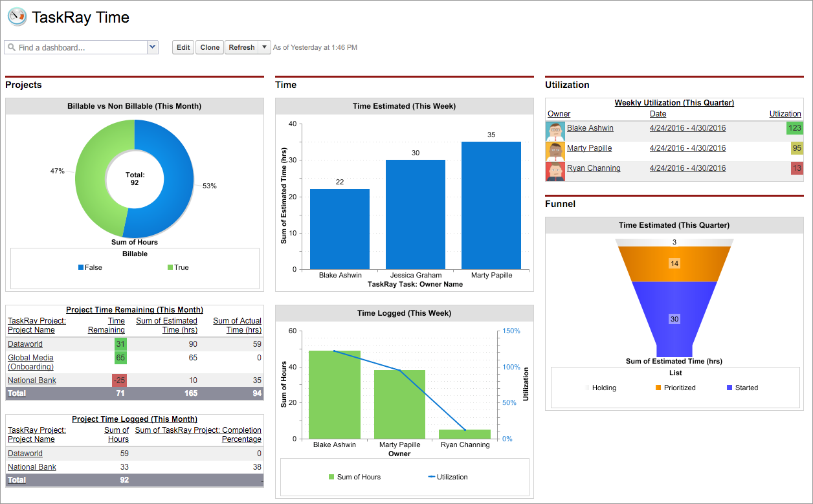Click Blake Ashwin's bar in Time Estimated chart
Viewport: 813px width, 504px height.
click(340, 229)
